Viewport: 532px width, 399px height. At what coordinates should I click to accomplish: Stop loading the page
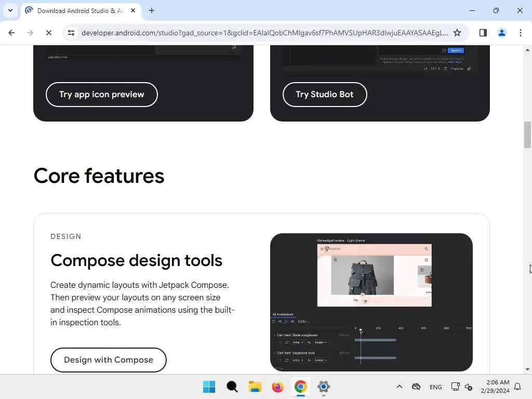pyautogui.click(x=48, y=33)
